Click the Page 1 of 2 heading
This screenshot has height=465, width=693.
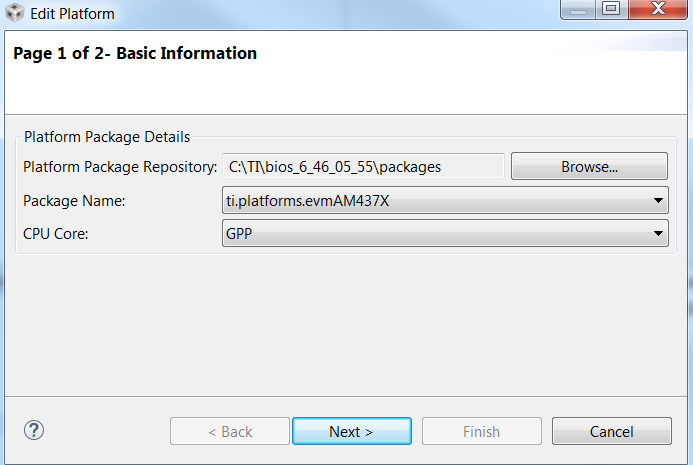tap(135, 53)
